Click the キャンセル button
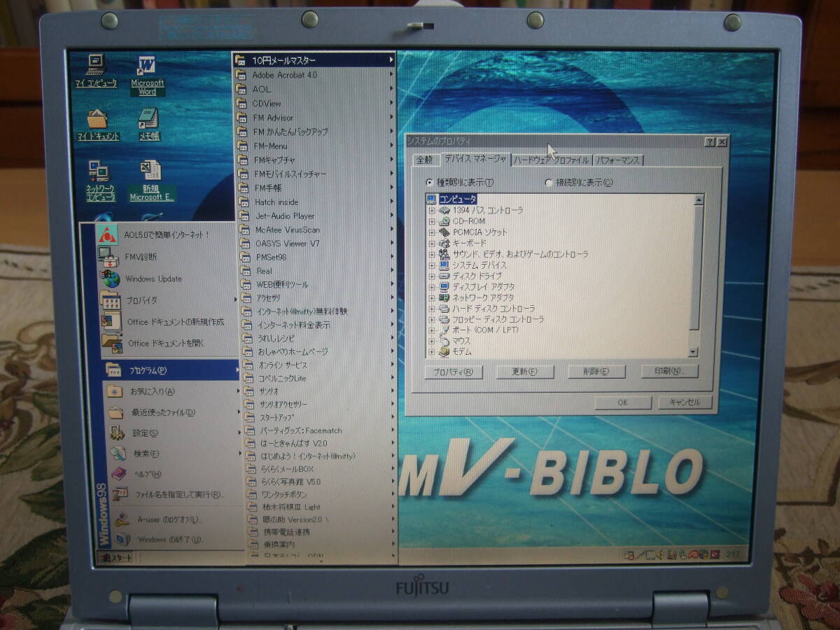This screenshot has height=630, width=840. 685,402
